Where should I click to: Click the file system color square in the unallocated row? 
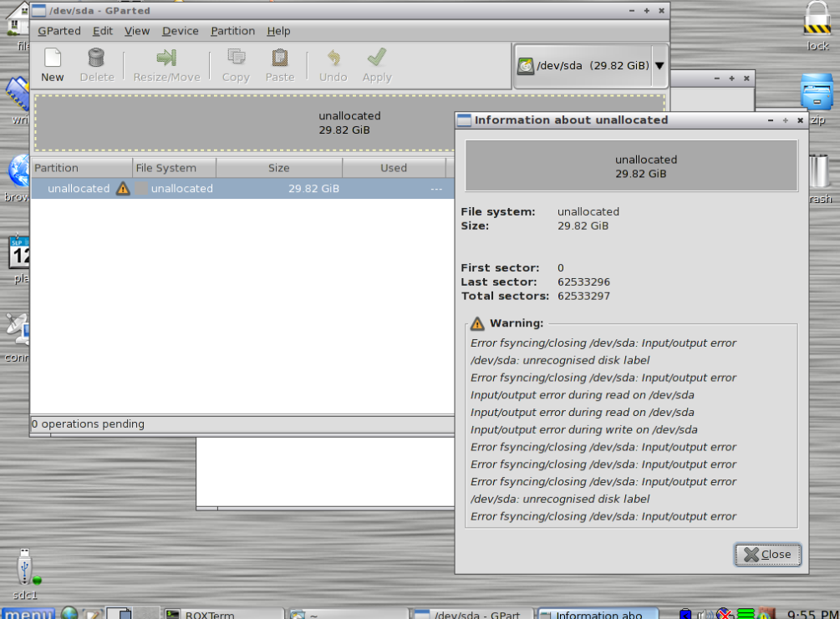point(141,189)
